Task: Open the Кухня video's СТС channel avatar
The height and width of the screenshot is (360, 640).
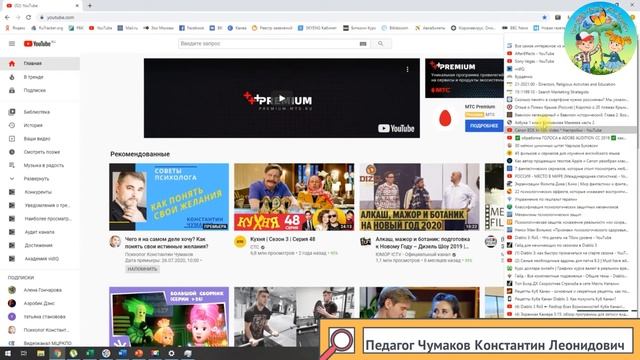Action: [240, 242]
